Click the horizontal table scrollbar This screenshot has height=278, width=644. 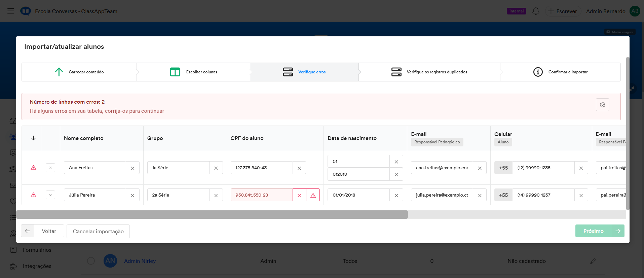(x=212, y=214)
